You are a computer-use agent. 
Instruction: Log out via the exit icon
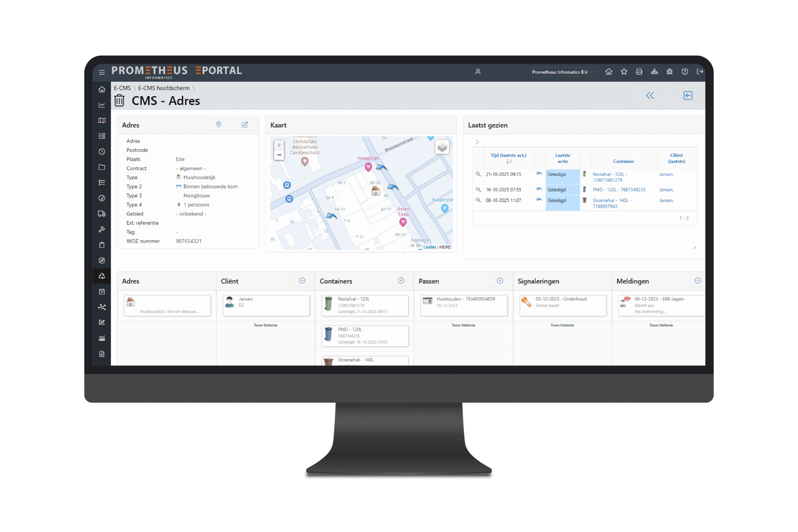click(x=699, y=72)
